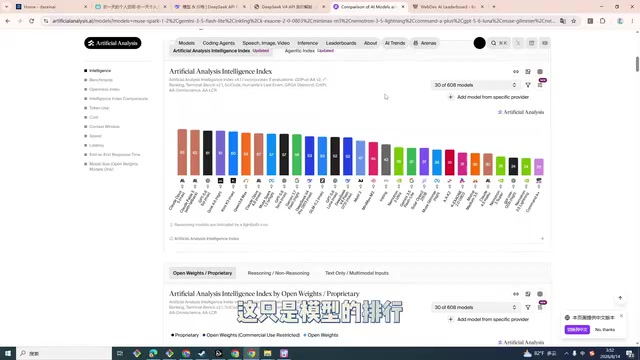Viewport: 640px width, 360px height.
Task: Click the round rightmost icon on Open Weights / Proprietary chart title row
Action: click(x=540, y=294)
